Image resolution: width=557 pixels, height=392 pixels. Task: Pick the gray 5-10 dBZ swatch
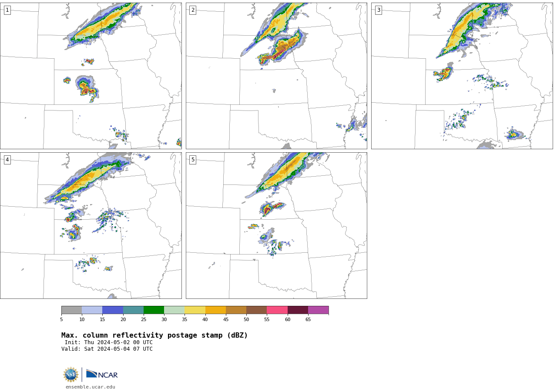(x=71, y=310)
